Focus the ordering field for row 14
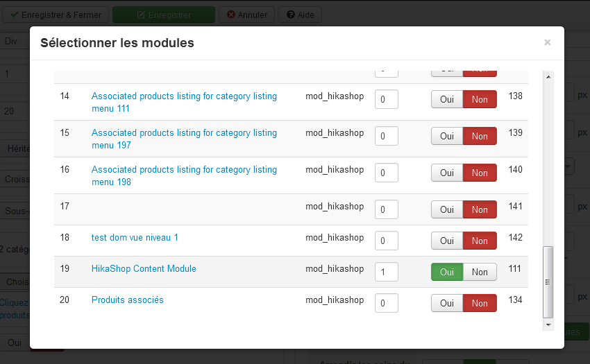Viewport: 590px width, 364px height. [386, 99]
